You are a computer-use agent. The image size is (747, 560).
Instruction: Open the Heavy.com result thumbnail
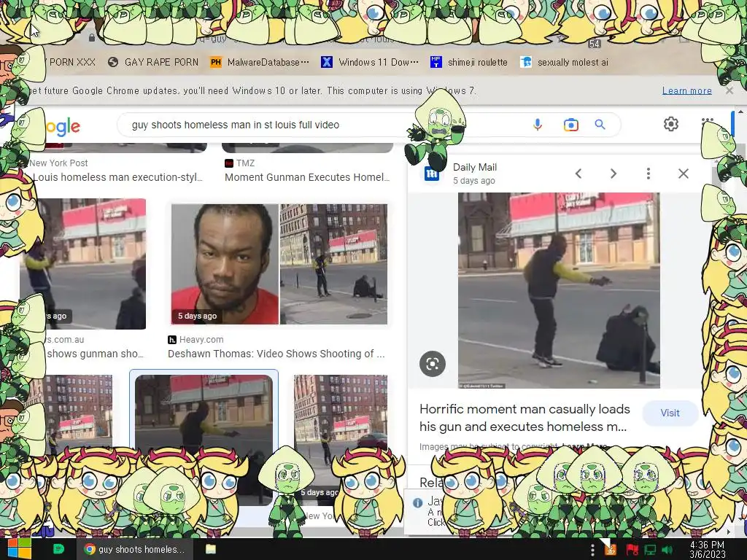pos(279,264)
